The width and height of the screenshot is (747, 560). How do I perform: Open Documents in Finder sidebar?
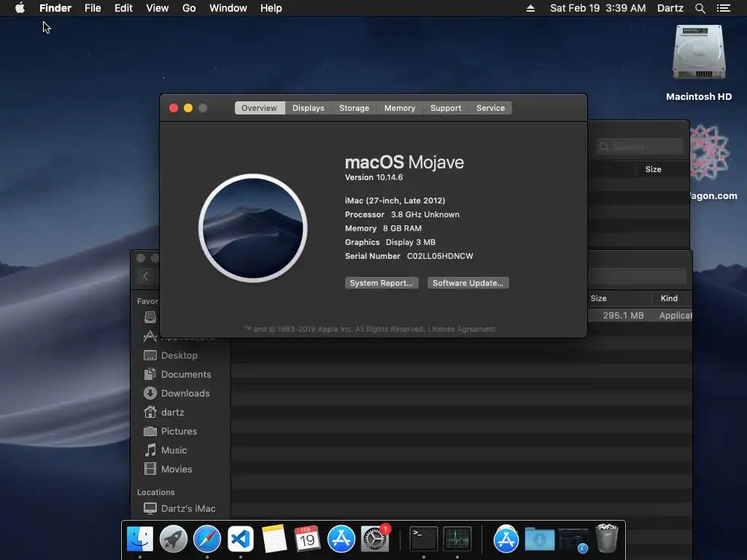pos(177,374)
